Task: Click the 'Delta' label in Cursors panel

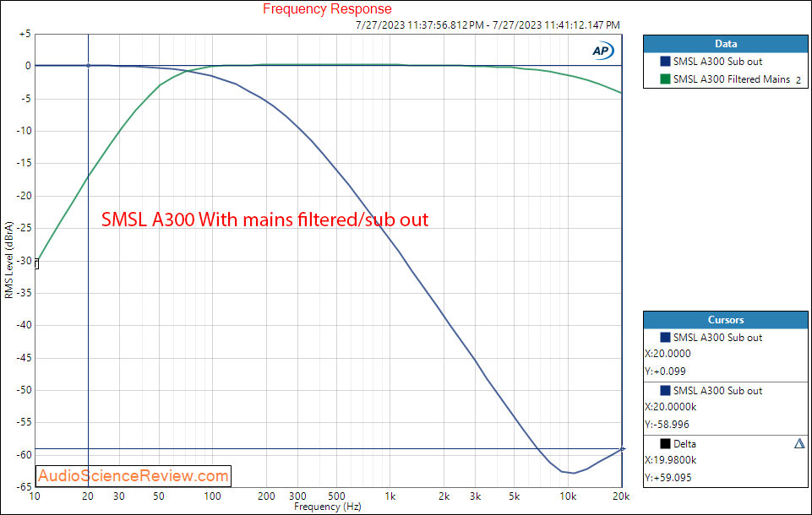Action: 684,444
